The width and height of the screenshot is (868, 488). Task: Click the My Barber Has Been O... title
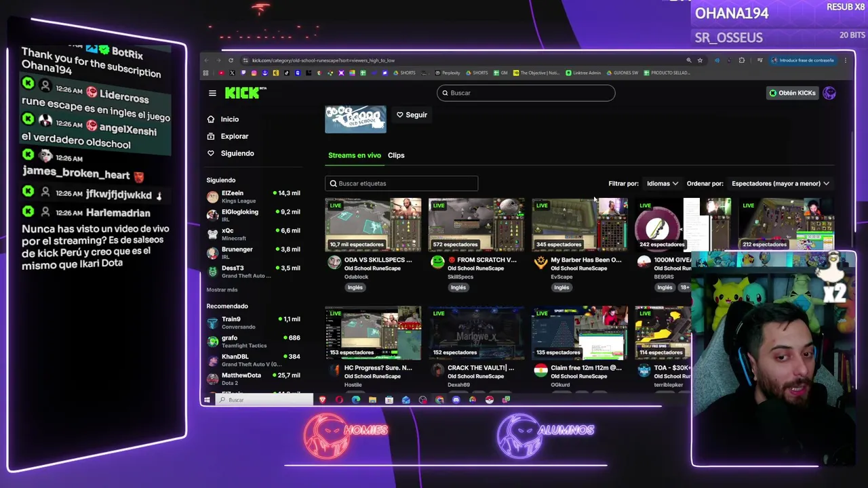(586, 260)
